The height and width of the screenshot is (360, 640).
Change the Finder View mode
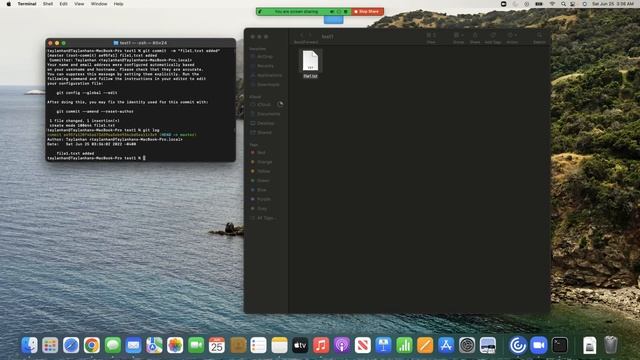click(x=431, y=36)
